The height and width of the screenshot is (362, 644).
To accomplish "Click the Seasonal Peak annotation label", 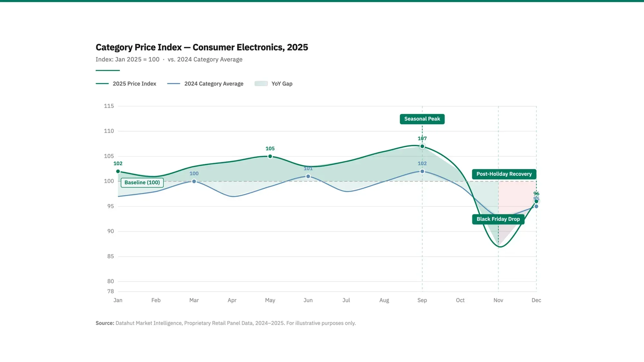I will coord(422,119).
